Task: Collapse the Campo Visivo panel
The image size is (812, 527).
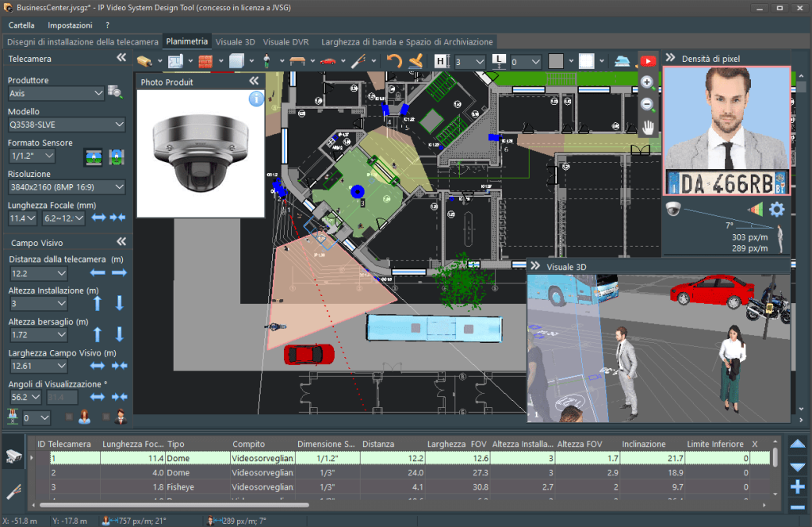Action: [121, 242]
